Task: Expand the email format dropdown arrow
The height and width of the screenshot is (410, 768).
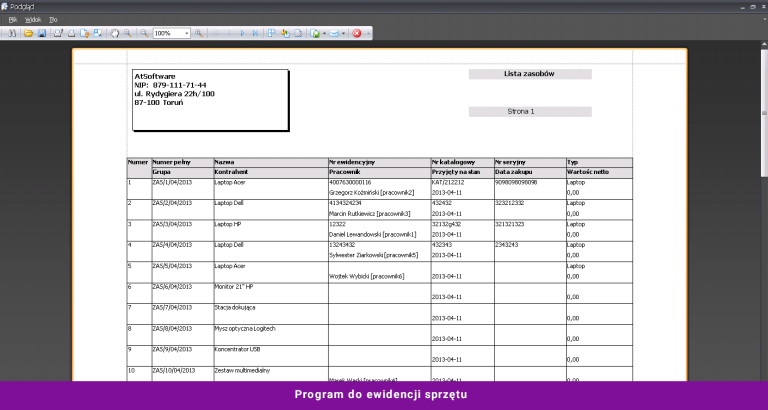Action: coord(343,33)
